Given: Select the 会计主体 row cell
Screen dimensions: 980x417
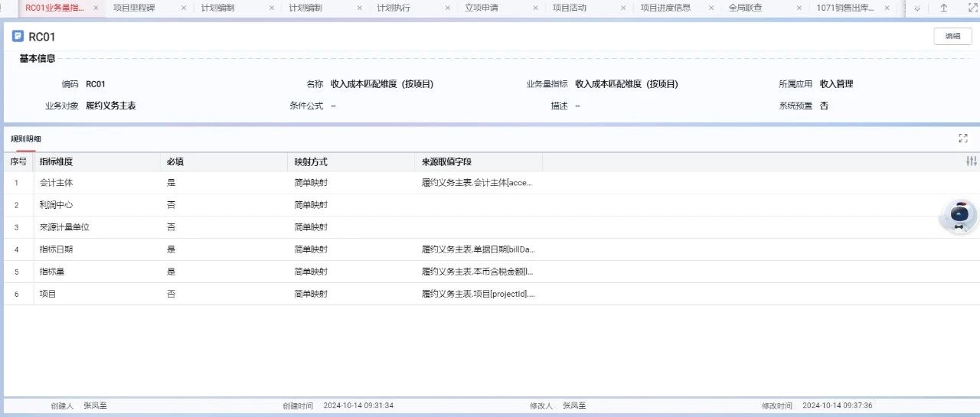Looking at the screenshot, I should point(56,183).
